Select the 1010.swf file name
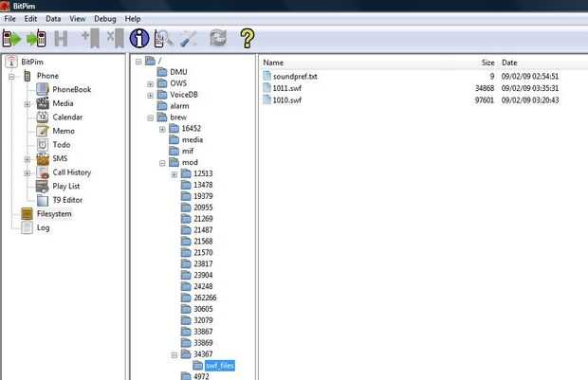Image resolution: width=588 pixels, height=380 pixels. tap(286, 100)
